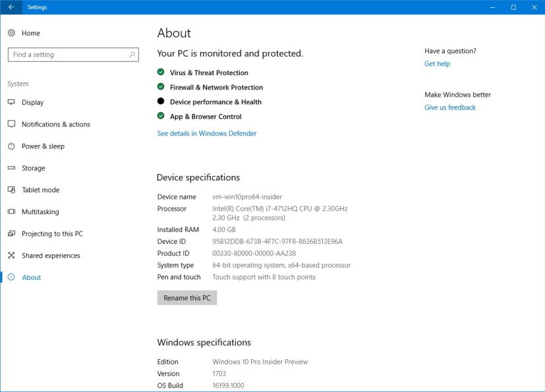This screenshot has width=545, height=392.
Task: Open Shared experiences settings
Action: coord(49,255)
